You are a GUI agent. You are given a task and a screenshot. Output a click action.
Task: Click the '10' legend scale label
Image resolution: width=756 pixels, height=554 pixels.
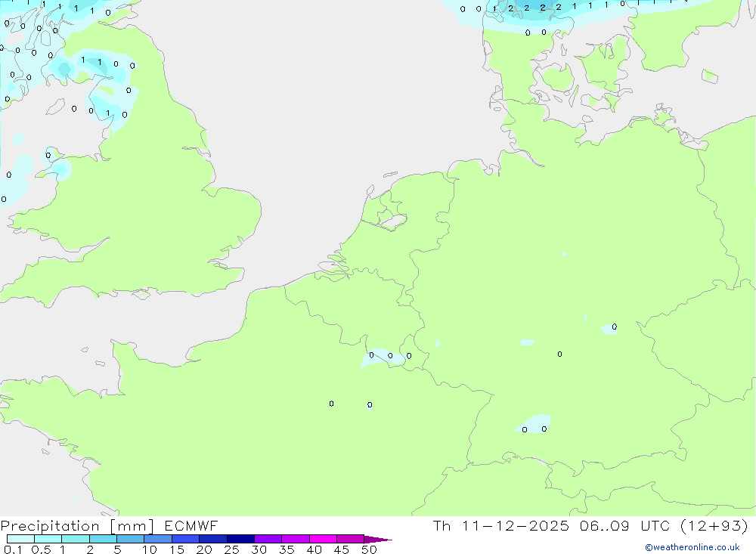[150, 549]
